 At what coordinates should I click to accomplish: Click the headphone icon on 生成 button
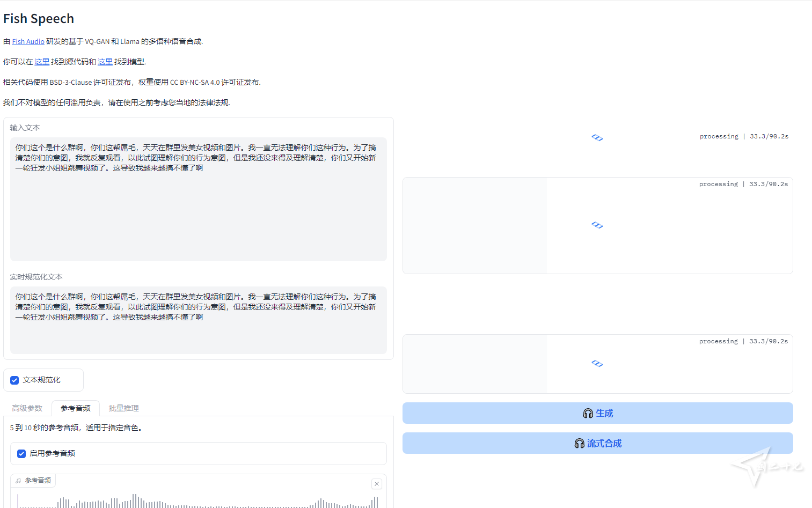point(588,413)
